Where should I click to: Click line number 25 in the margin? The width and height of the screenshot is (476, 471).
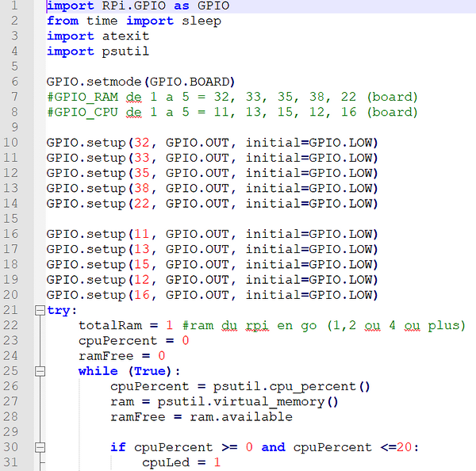click(11, 371)
